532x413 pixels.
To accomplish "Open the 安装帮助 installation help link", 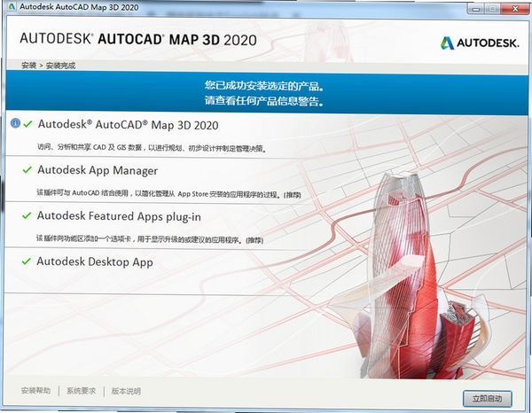I will coord(35,391).
